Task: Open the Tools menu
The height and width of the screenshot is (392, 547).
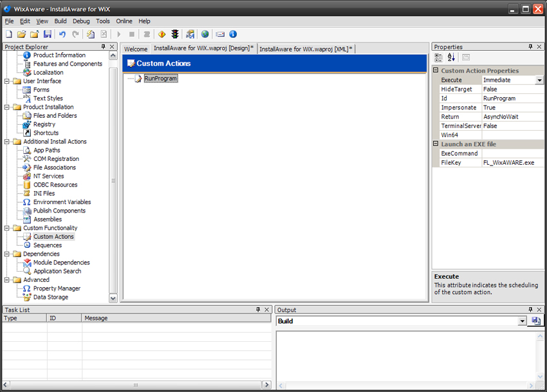Action: point(103,21)
